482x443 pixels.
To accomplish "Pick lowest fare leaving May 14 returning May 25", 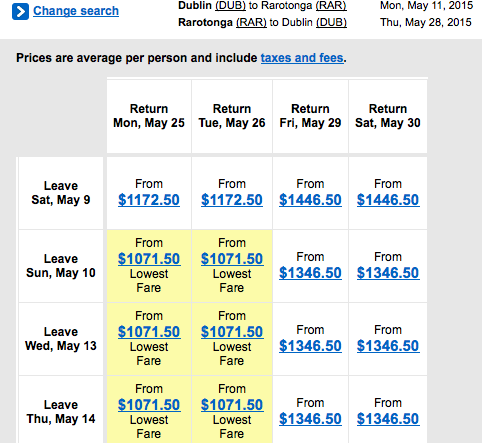I will click(x=149, y=405).
